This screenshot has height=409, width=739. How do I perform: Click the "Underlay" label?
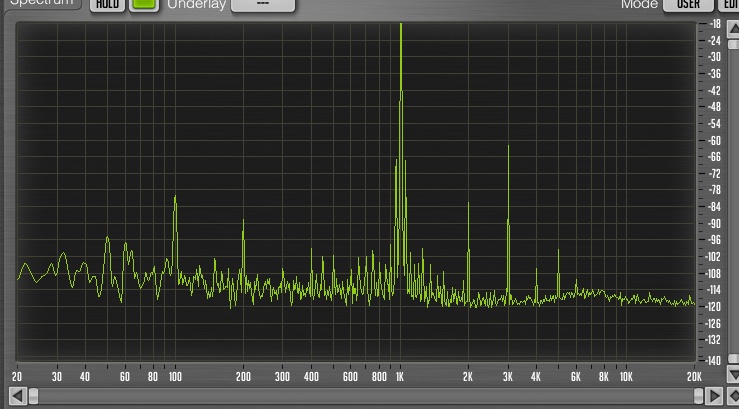(x=197, y=5)
